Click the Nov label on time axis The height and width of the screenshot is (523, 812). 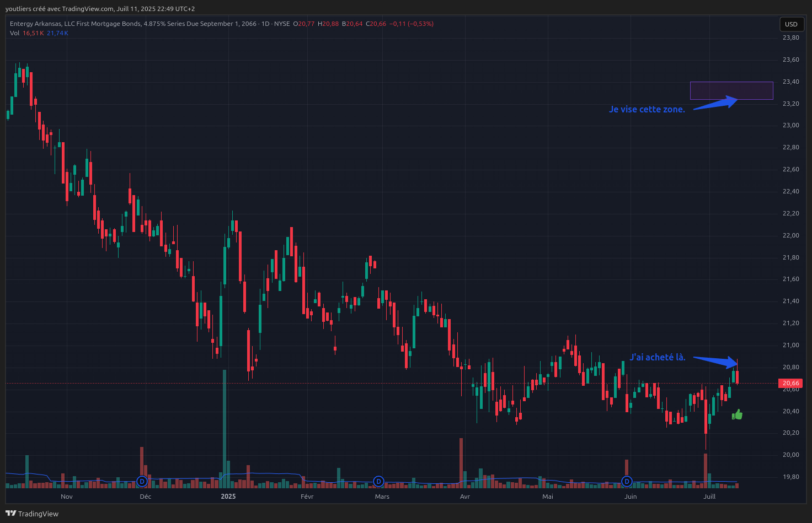click(67, 497)
